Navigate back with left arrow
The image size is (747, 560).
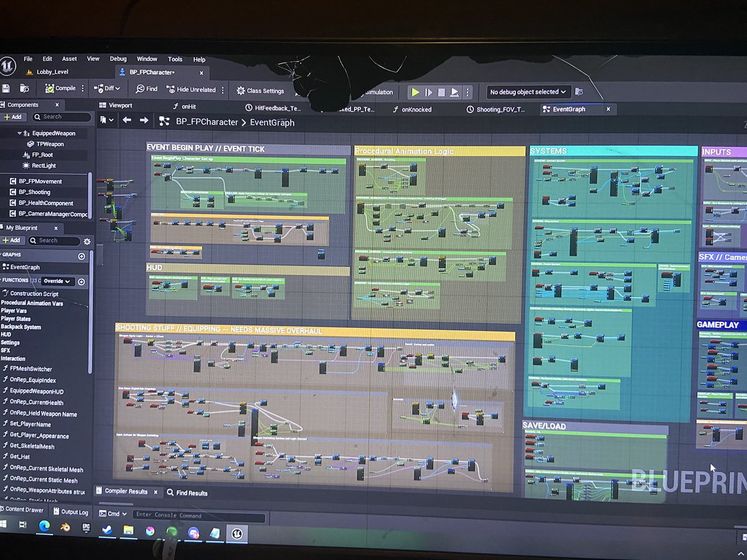pyautogui.click(x=126, y=120)
